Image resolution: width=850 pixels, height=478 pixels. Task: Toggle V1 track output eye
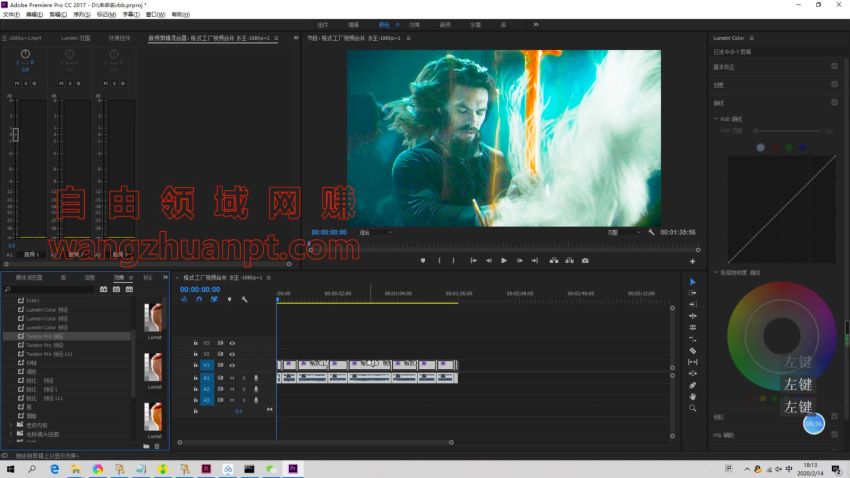click(x=232, y=365)
